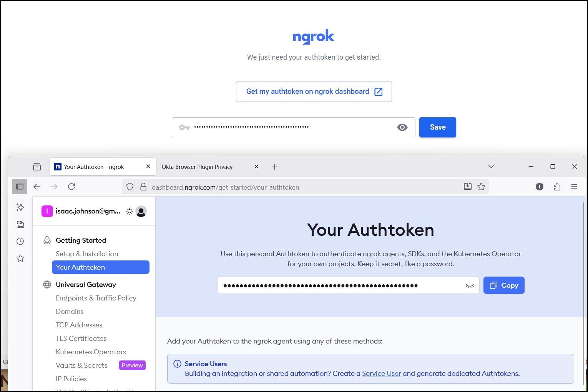Toggle the Firefox sidebar panel button
Screen dimensions: 588x392
tap(20, 187)
